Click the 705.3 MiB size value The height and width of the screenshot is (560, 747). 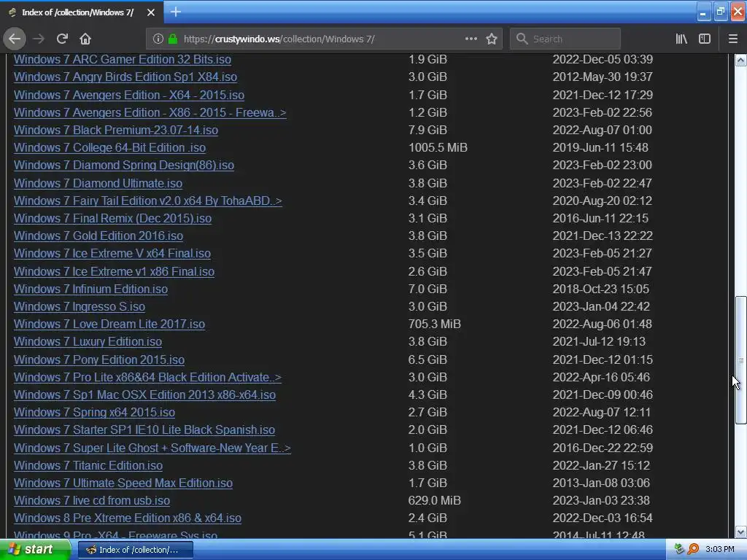435,324
